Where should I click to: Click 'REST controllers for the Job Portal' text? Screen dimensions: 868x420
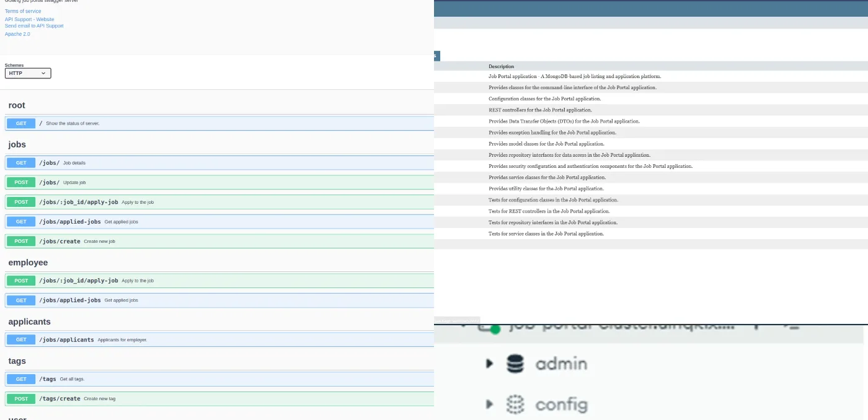[540, 110]
